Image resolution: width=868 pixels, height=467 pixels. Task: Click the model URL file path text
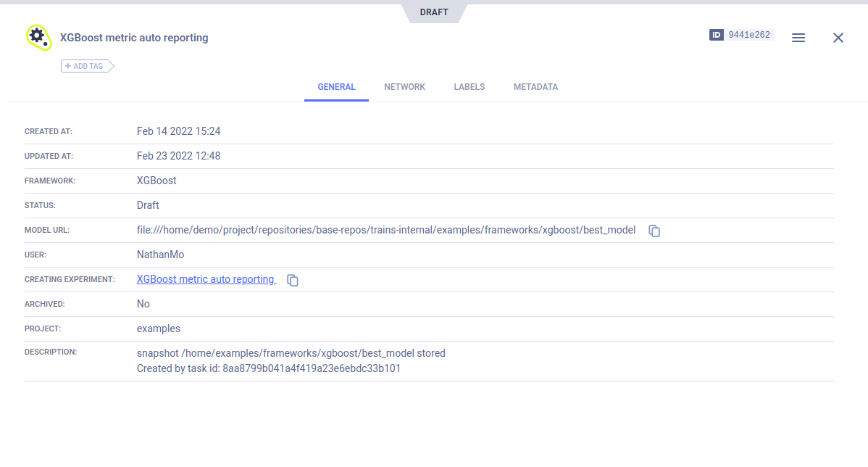point(386,230)
